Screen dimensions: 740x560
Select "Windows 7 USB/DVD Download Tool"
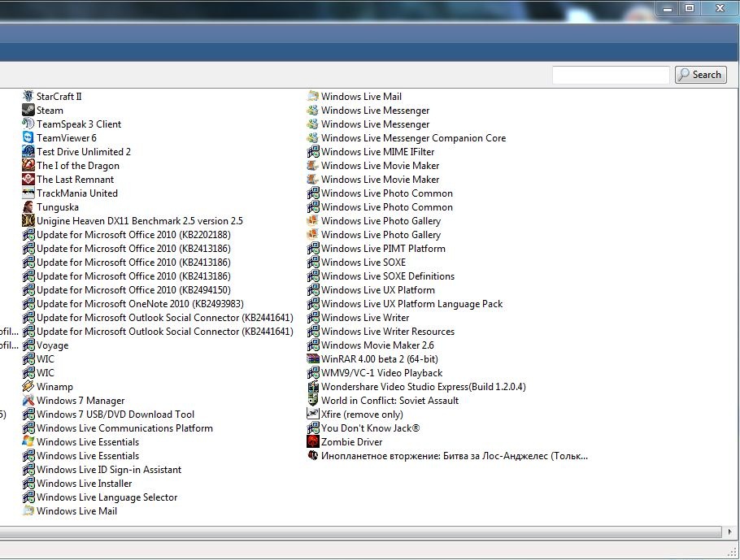(115, 414)
